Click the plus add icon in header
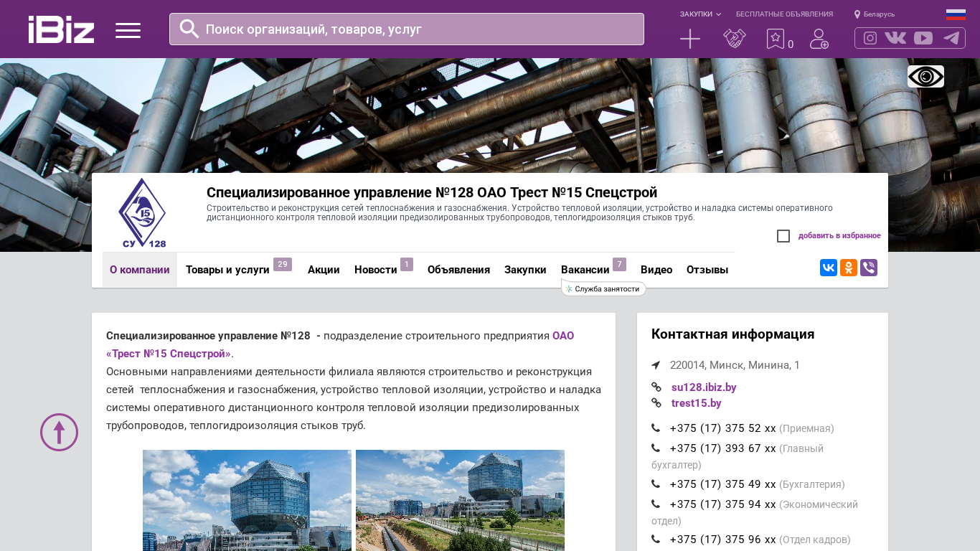Viewport: 980px width, 551px height. (x=690, y=39)
